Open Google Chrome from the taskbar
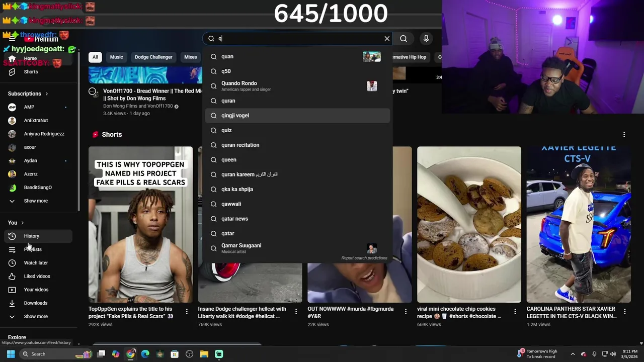The height and width of the screenshot is (362, 644). pyautogui.click(x=130, y=354)
